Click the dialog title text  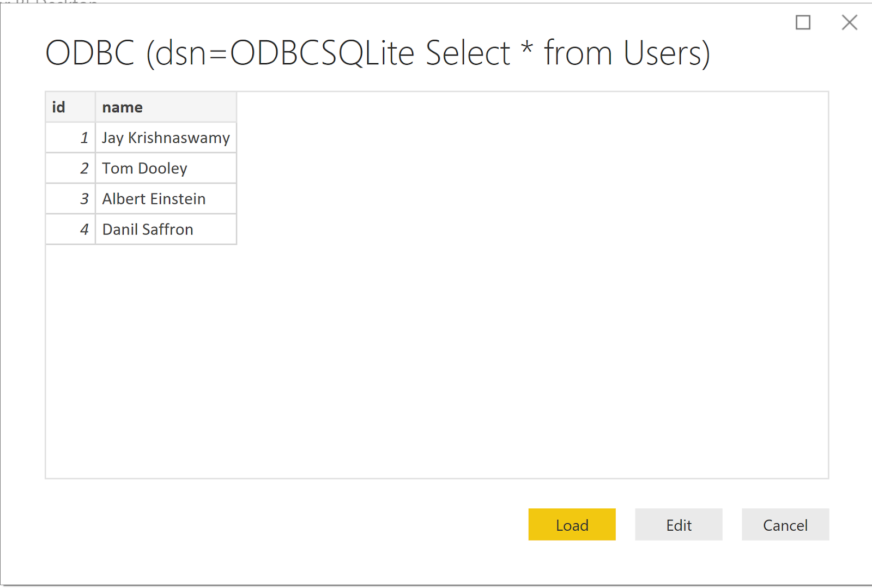click(378, 52)
